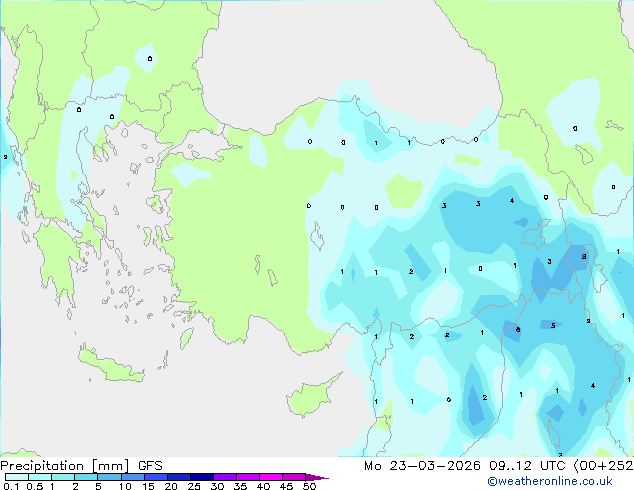Open the weatheronline.co.uk copyright link

tap(549, 481)
